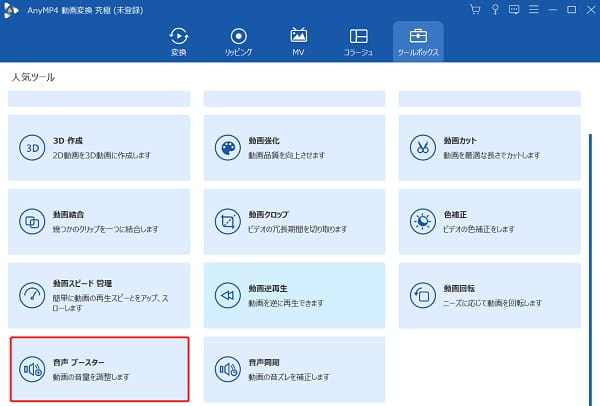Switch to the リッピング tab

[238, 42]
